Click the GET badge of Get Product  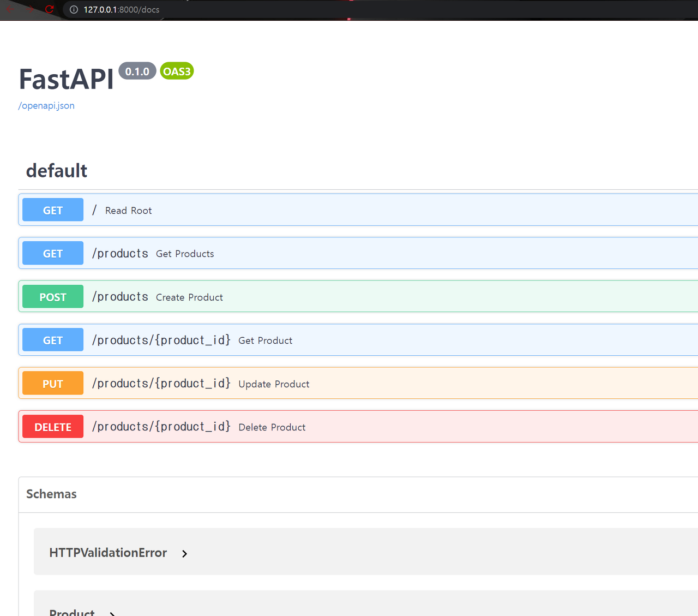click(53, 340)
